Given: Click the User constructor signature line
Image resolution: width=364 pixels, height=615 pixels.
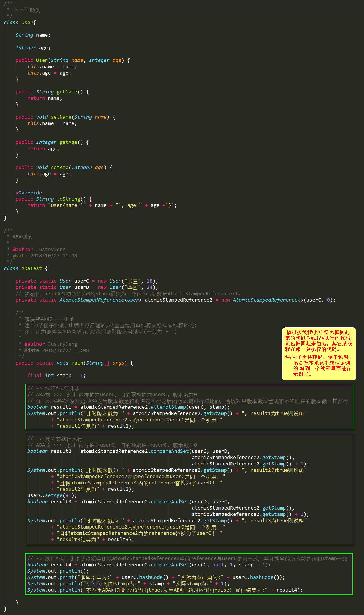Looking at the screenshot, I should (x=73, y=60).
